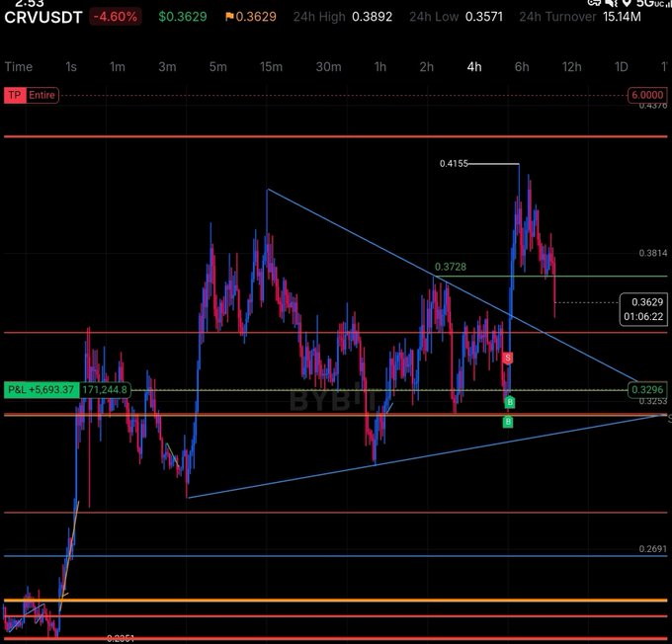Click the 171,244.8 position size tag
Screen dimensions: 672x644
105,390
